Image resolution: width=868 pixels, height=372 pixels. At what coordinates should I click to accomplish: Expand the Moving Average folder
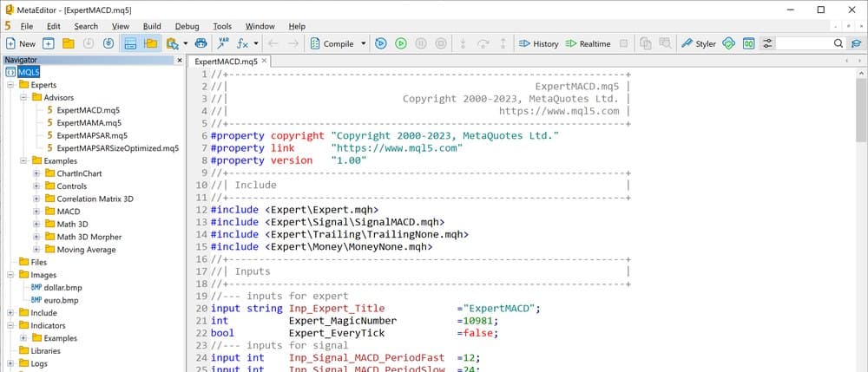tap(36, 249)
